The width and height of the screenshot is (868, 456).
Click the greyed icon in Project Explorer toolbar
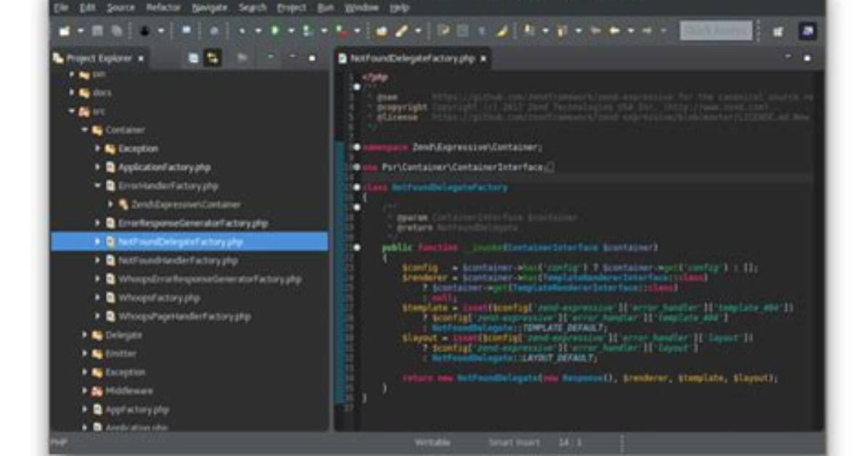point(242,57)
